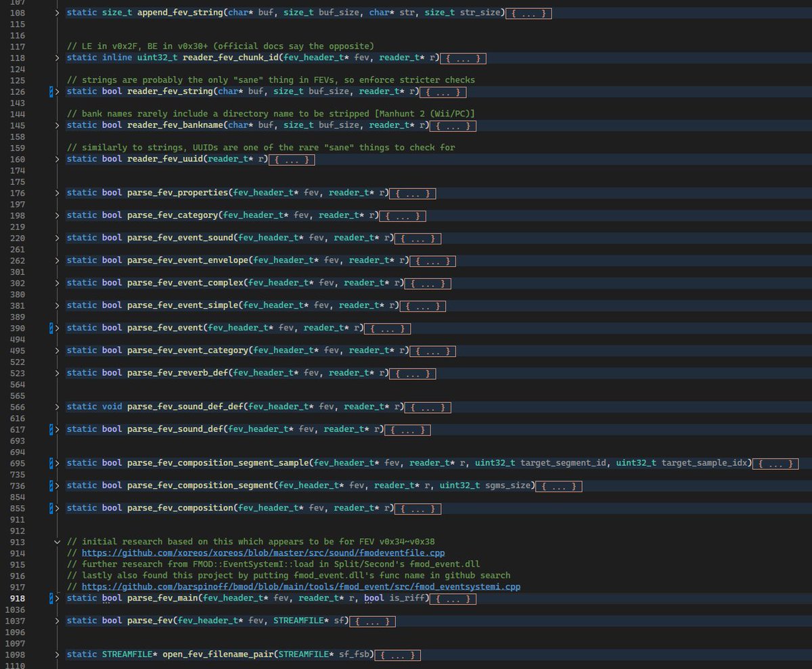Expand the append_fev_string function body
Image resolution: width=812 pixels, height=669 pixels.
[x=57, y=12]
